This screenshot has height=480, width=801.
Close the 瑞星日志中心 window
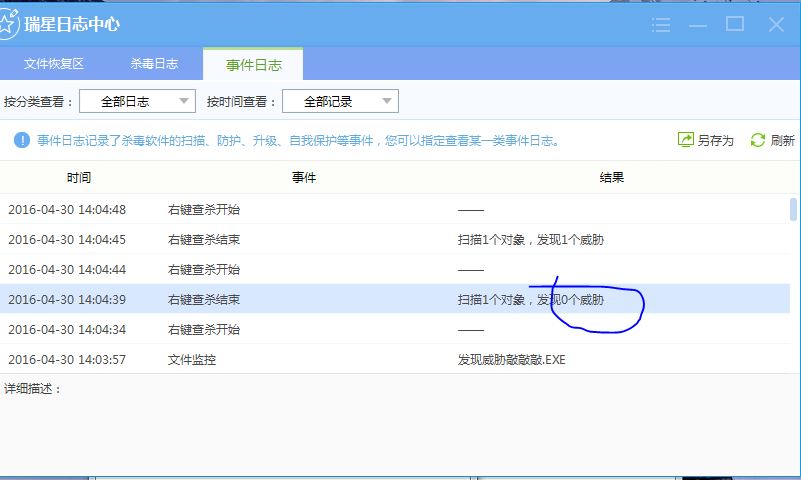tap(776, 24)
